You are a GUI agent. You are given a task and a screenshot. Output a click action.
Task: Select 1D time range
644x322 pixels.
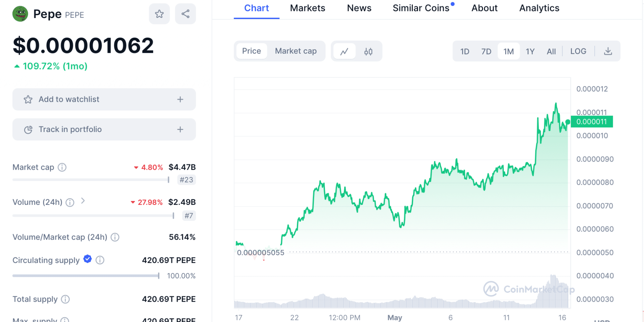[465, 51]
